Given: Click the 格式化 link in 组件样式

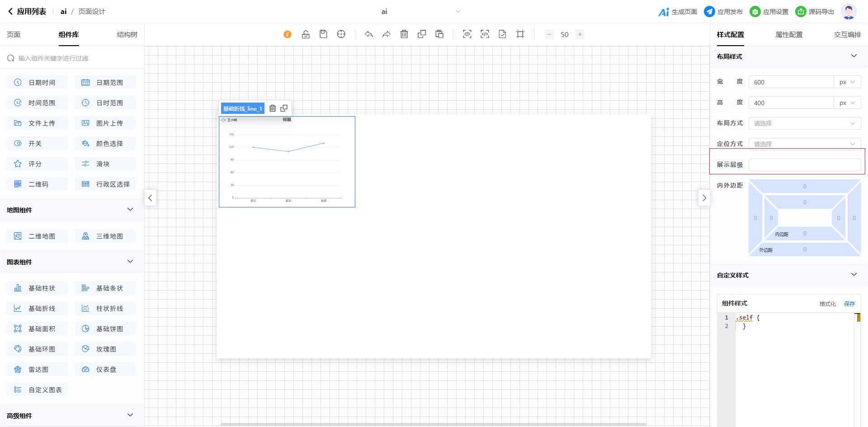Looking at the screenshot, I should (x=827, y=304).
